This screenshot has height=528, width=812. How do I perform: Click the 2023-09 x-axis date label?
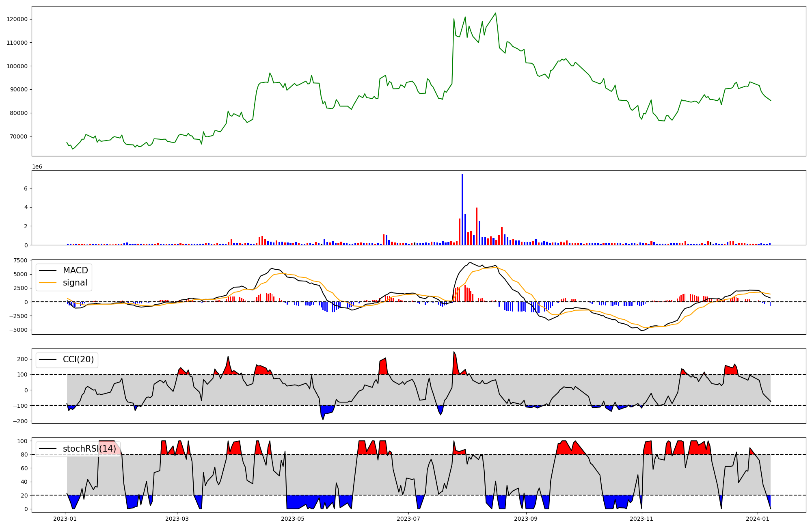(x=526, y=519)
